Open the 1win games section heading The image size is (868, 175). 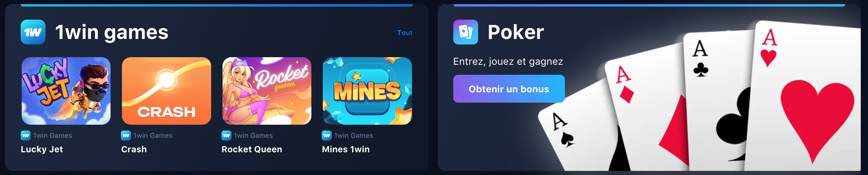(x=112, y=32)
